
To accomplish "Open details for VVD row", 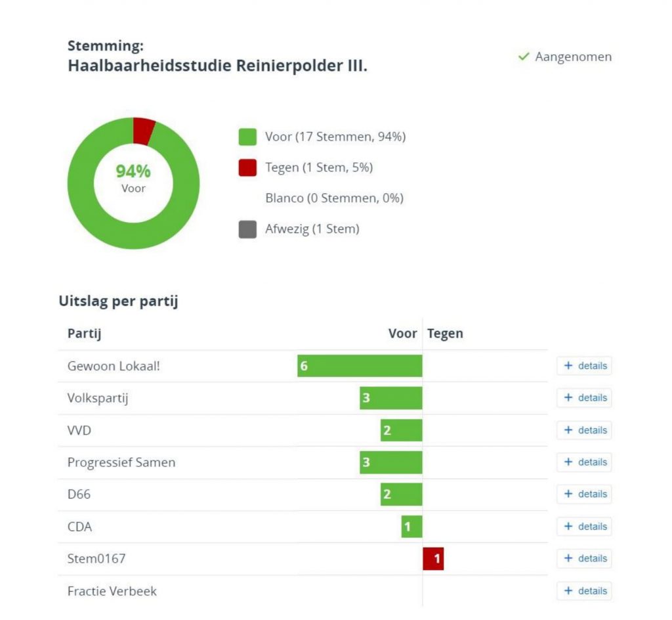I will [x=584, y=430].
